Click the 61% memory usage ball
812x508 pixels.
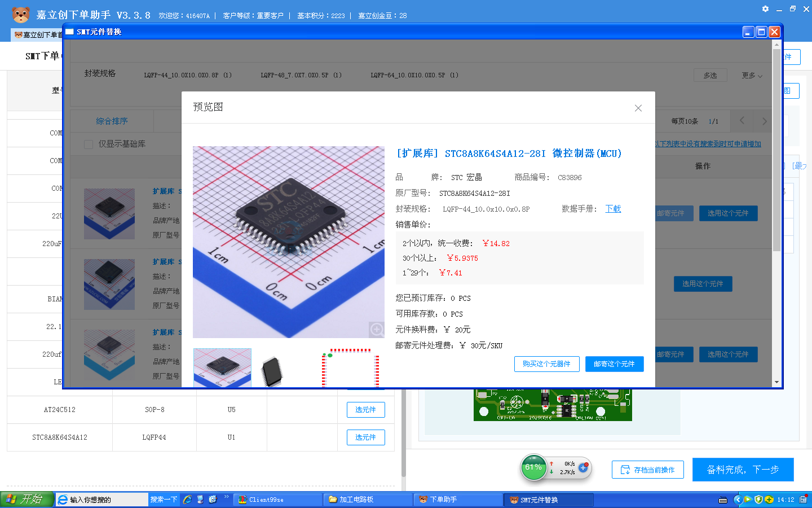tap(533, 468)
